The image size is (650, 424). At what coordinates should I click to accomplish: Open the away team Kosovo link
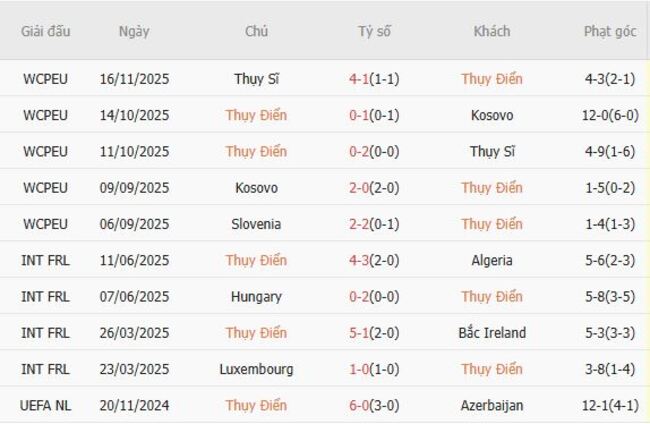(x=492, y=115)
